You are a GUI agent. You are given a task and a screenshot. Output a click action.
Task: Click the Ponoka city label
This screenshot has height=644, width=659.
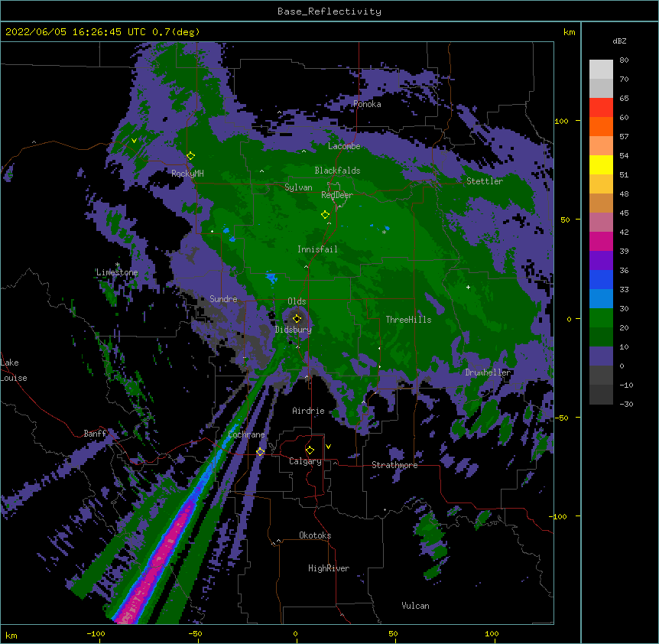(x=367, y=104)
